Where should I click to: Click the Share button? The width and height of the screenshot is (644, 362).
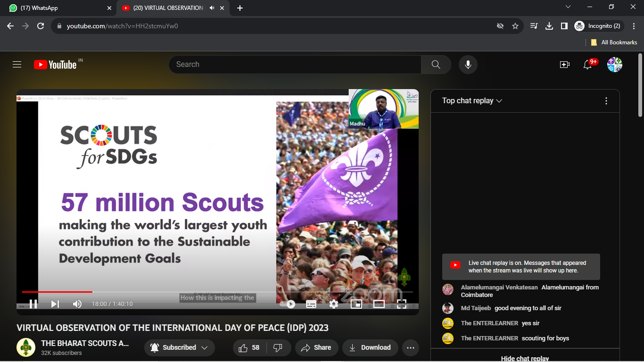pos(316,348)
